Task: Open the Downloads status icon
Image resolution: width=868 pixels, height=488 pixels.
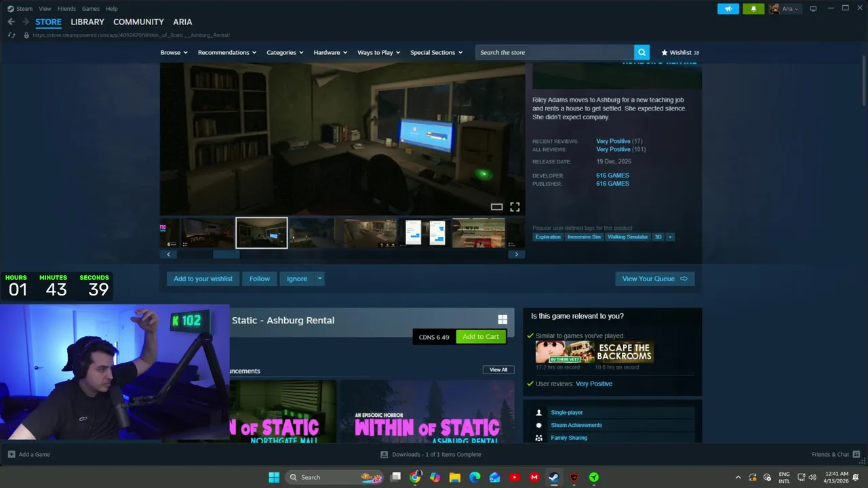Action: point(384,454)
